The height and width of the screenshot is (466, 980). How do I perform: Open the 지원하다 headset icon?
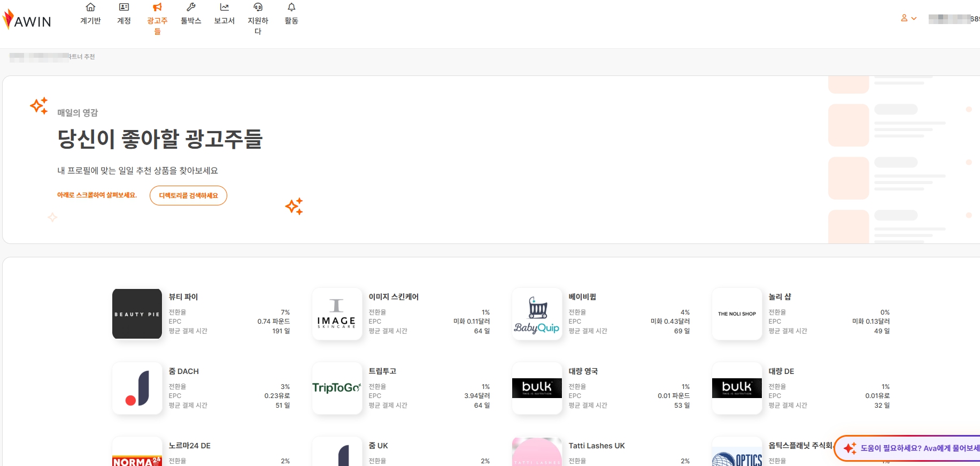point(258,7)
